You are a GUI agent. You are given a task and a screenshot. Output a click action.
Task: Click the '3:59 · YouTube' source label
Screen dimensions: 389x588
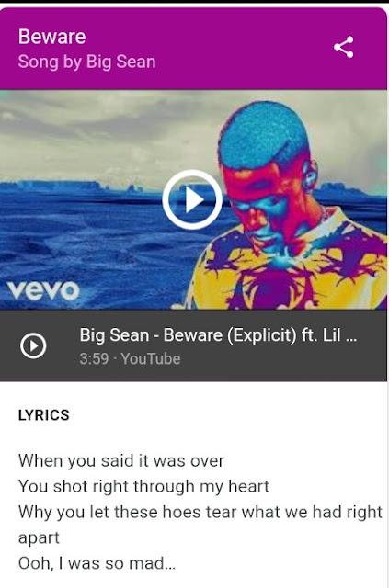[x=130, y=359]
